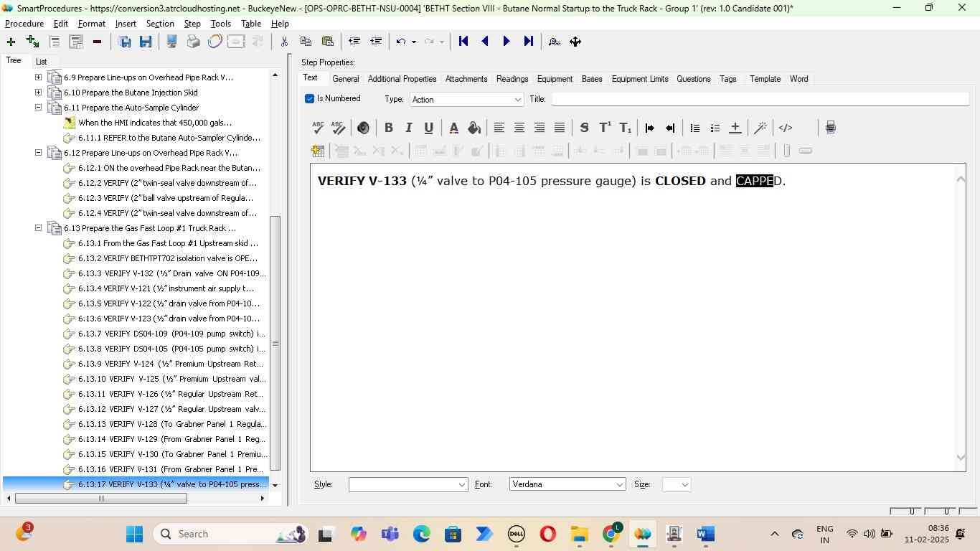Select step 6.13.16 VERIFY V-131
Screen dimensions: 980x551
171,469
